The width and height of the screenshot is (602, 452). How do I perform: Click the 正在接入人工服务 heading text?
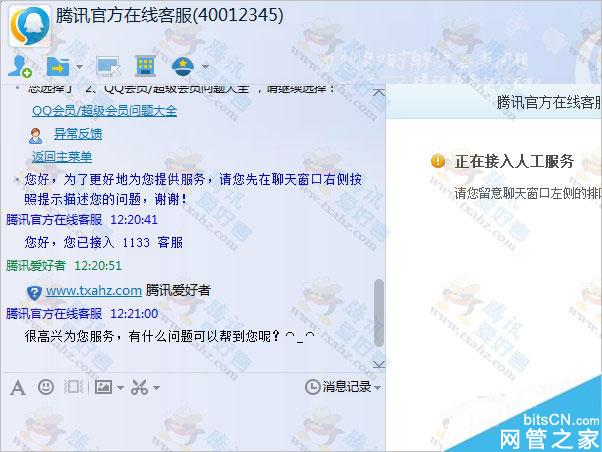(514, 161)
